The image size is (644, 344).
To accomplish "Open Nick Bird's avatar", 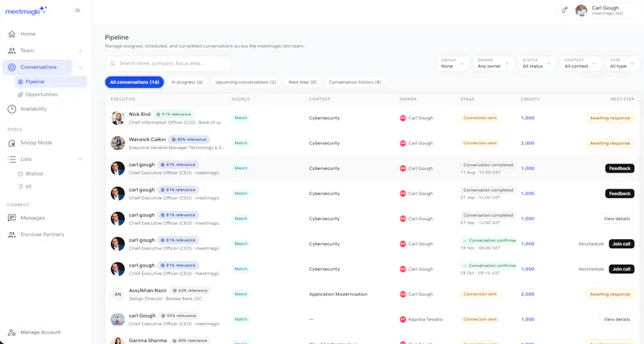I will tap(118, 118).
